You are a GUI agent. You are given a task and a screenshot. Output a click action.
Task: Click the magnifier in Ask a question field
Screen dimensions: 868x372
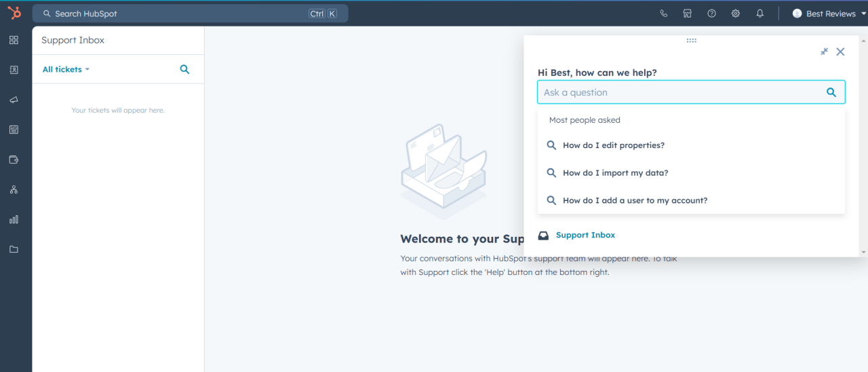coord(831,92)
